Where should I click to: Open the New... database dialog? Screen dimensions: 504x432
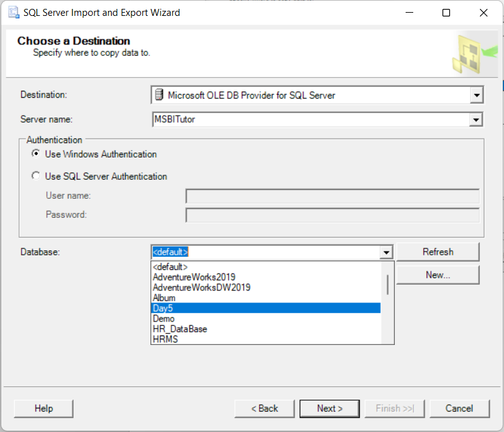(438, 275)
